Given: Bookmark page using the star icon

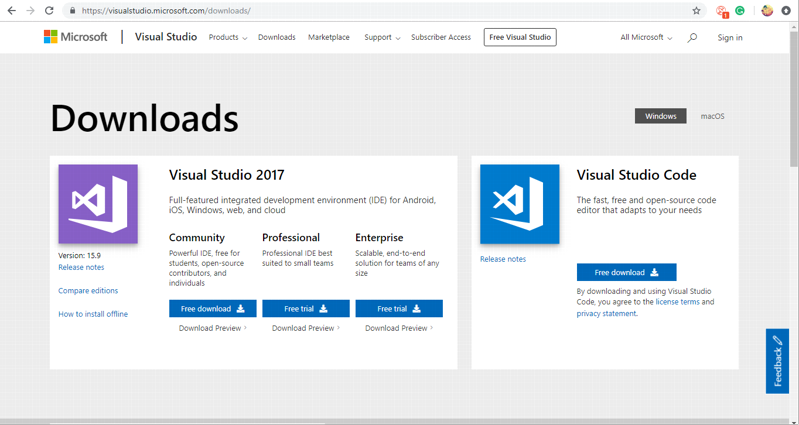Looking at the screenshot, I should [697, 10].
